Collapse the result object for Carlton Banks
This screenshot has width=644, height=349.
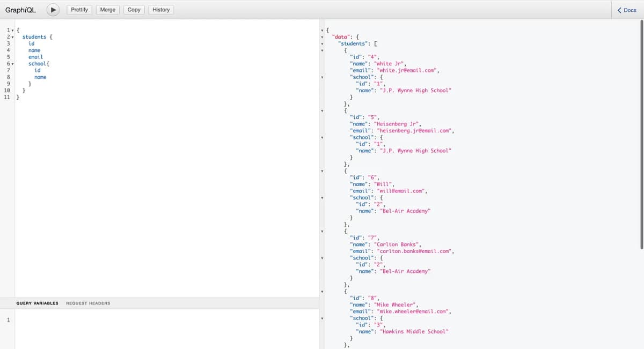click(322, 232)
